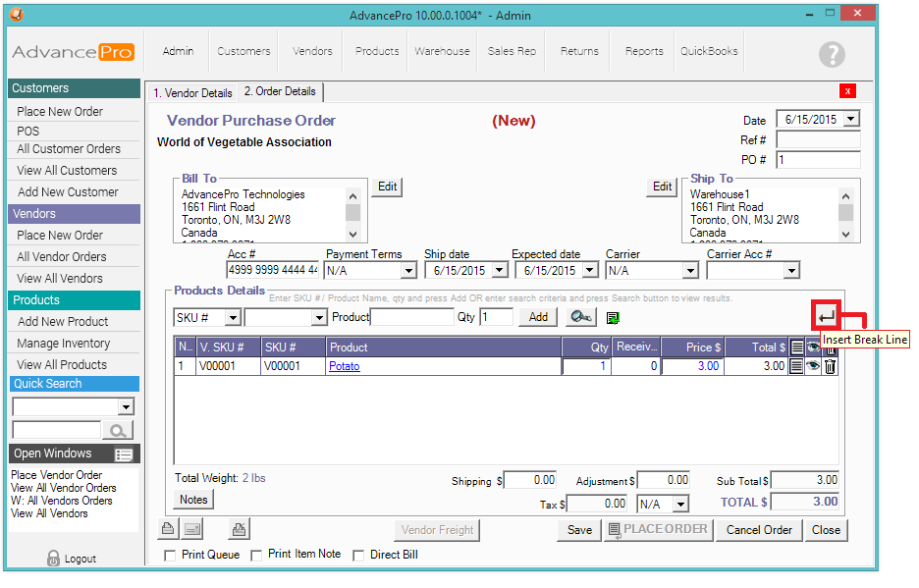Click the Ref # input field
Screen dimensions: 919x588
tap(817, 140)
